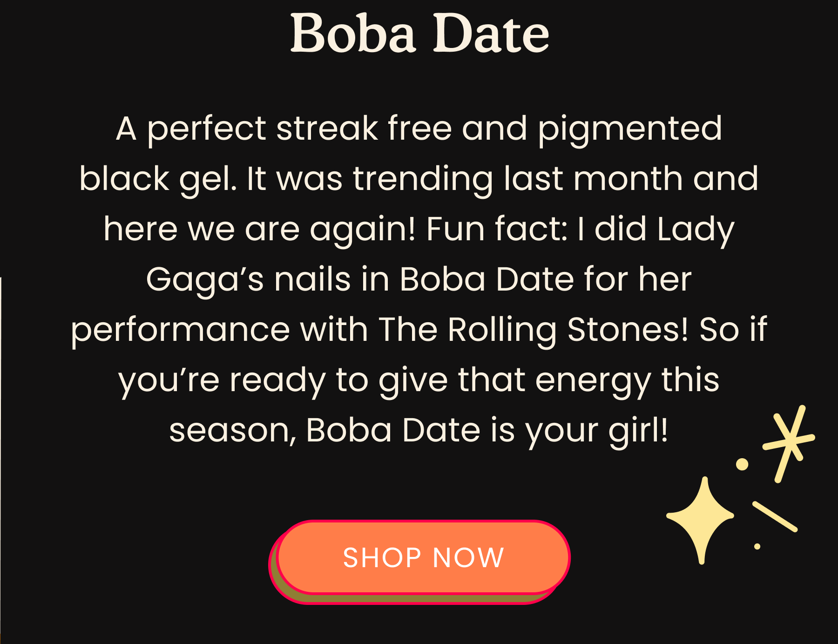Click 'A perfect streak free' opening line
This screenshot has width=838, height=644.
coord(284,129)
